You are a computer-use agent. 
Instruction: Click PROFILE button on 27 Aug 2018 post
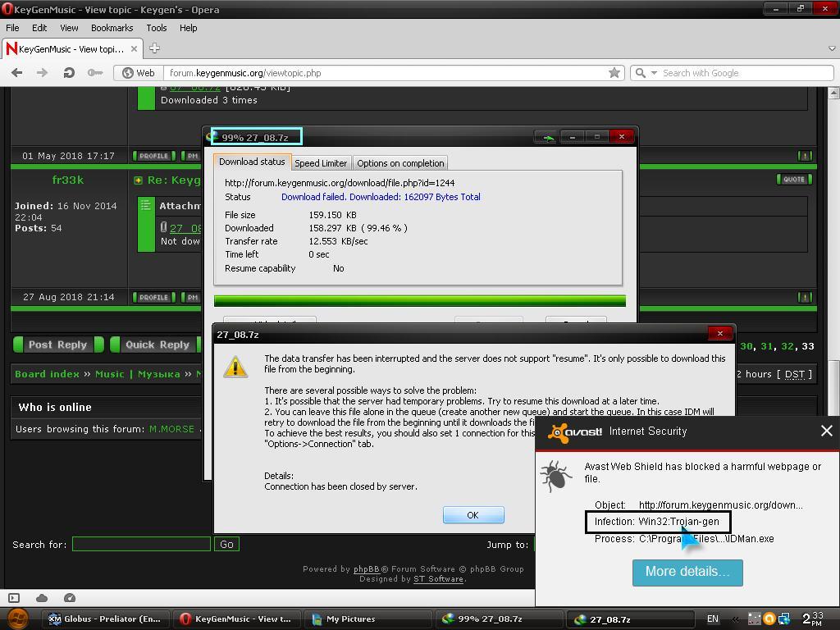pyautogui.click(x=154, y=297)
